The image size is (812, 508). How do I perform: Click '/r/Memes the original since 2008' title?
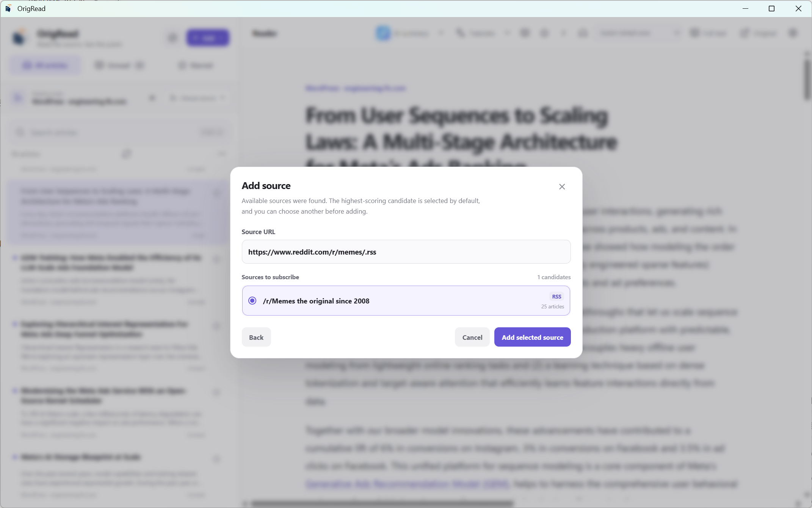(x=316, y=301)
